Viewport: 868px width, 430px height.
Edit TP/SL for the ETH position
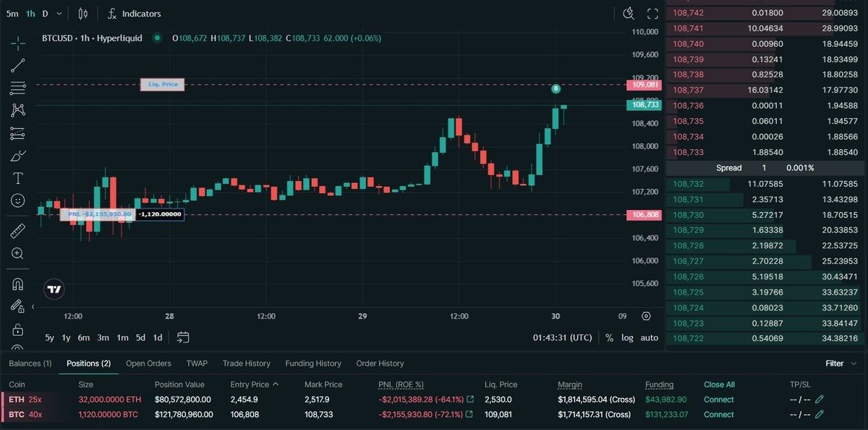point(820,400)
